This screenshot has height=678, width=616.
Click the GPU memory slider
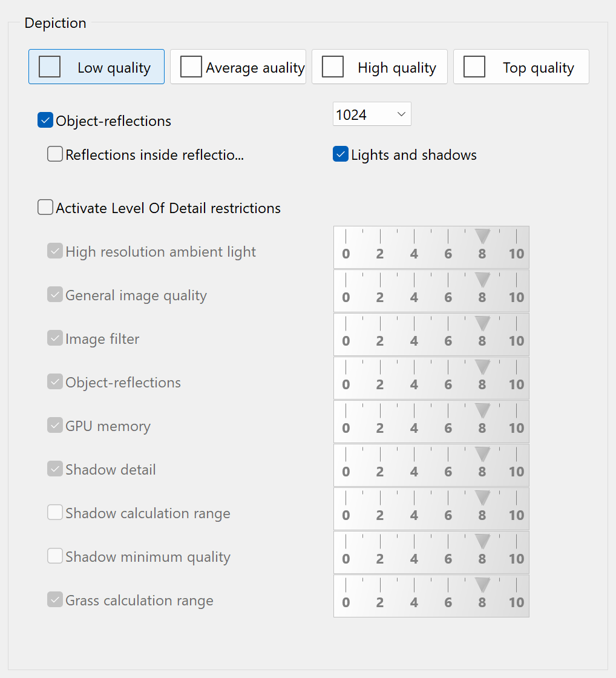pyautogui.click(x=431, y=421)
